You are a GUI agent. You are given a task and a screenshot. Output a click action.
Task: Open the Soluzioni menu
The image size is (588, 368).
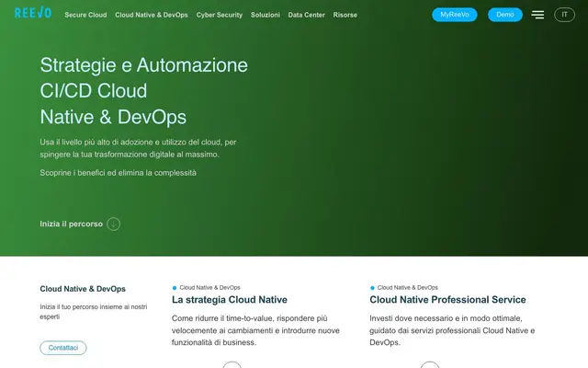(266, 15)
